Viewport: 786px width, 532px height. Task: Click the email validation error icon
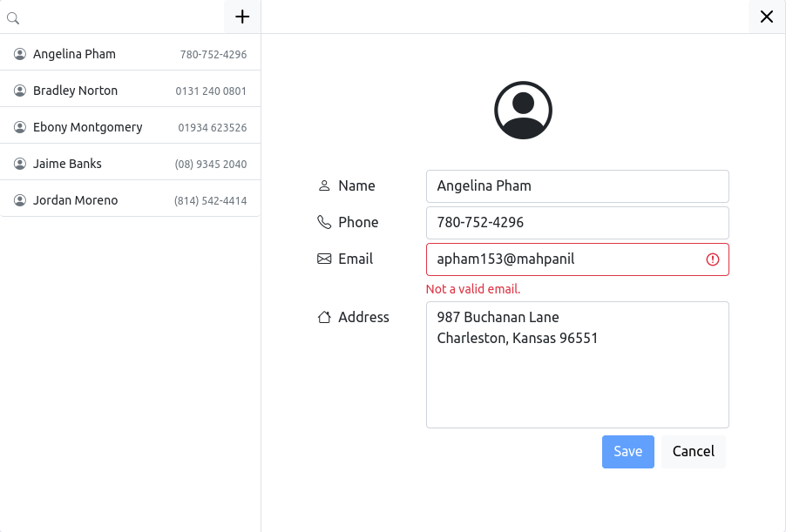click(x=712, y=259)
